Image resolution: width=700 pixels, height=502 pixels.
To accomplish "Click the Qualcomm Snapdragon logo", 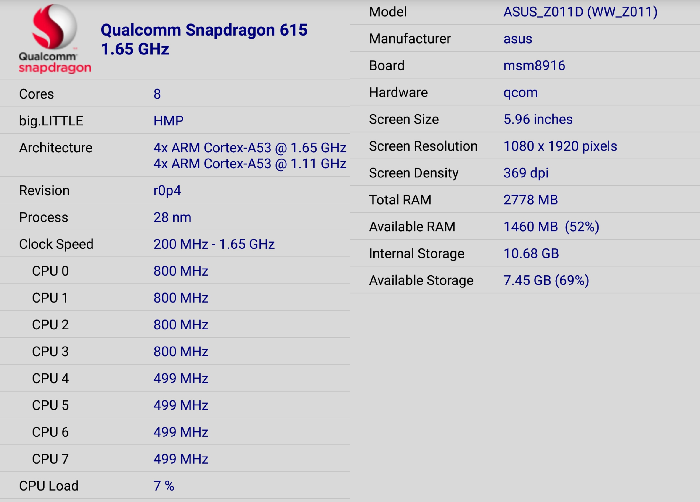I will click(55, 39).
